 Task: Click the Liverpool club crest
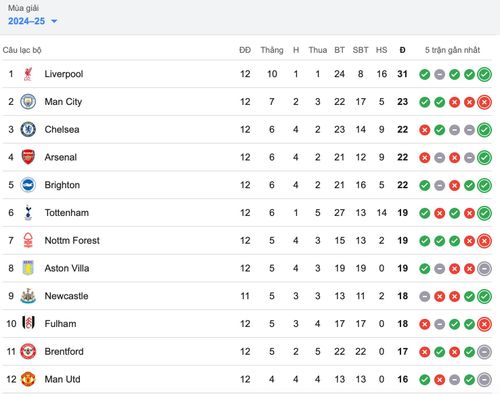tap(28, 74)
